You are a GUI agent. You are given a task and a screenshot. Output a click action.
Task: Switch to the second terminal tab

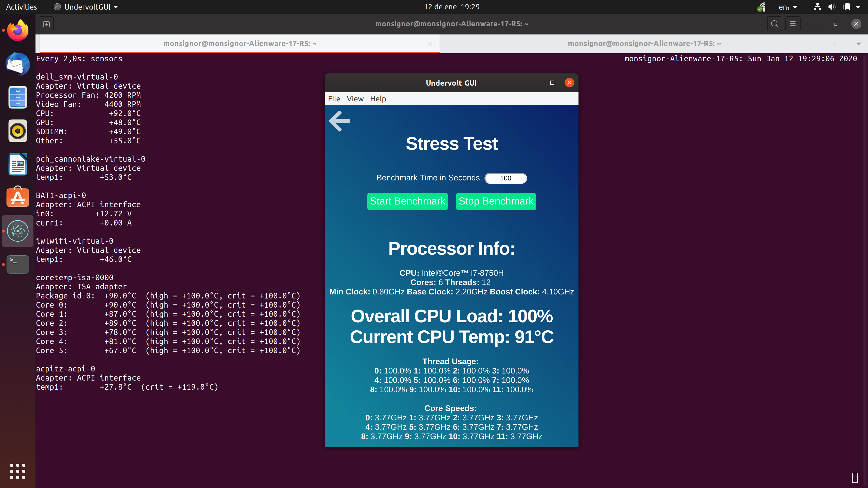[644, 43]
